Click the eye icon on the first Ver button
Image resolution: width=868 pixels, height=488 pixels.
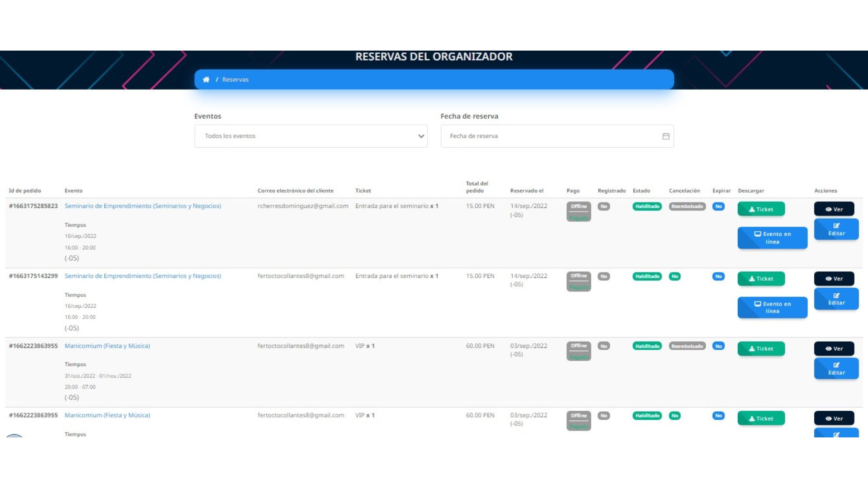pyautogui.click(x=829, y=209)
